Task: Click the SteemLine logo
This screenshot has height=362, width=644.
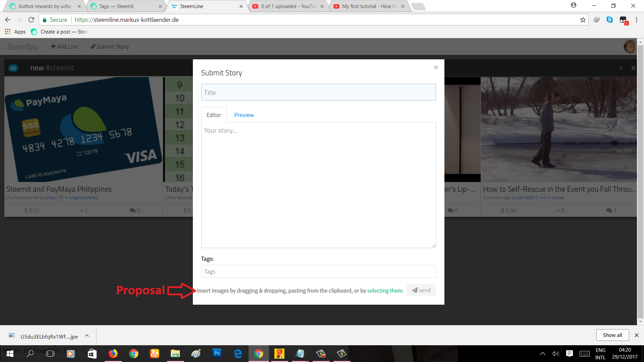Action: coord(22,47)
